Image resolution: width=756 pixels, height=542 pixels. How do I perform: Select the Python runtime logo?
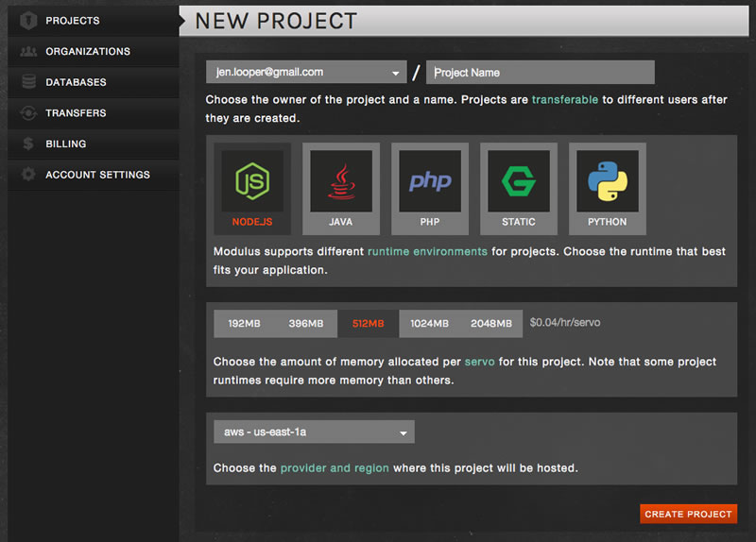click(x=608, y=181)
